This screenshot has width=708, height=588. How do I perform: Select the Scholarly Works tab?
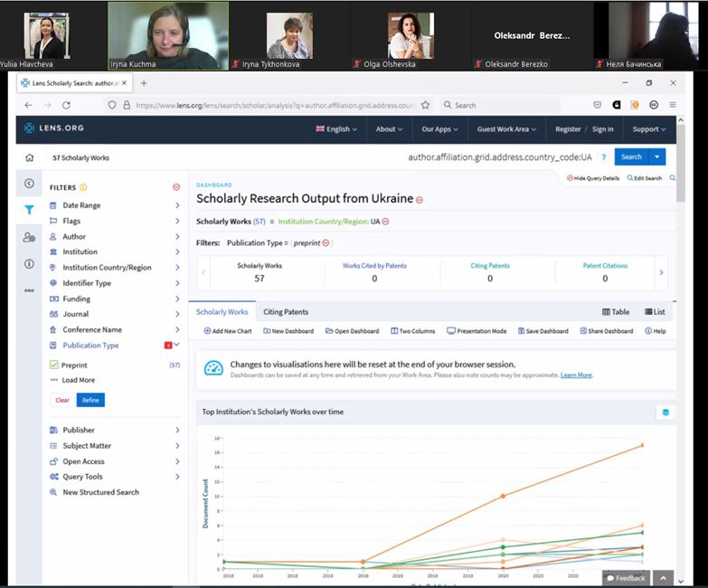[x=222, y=312]
